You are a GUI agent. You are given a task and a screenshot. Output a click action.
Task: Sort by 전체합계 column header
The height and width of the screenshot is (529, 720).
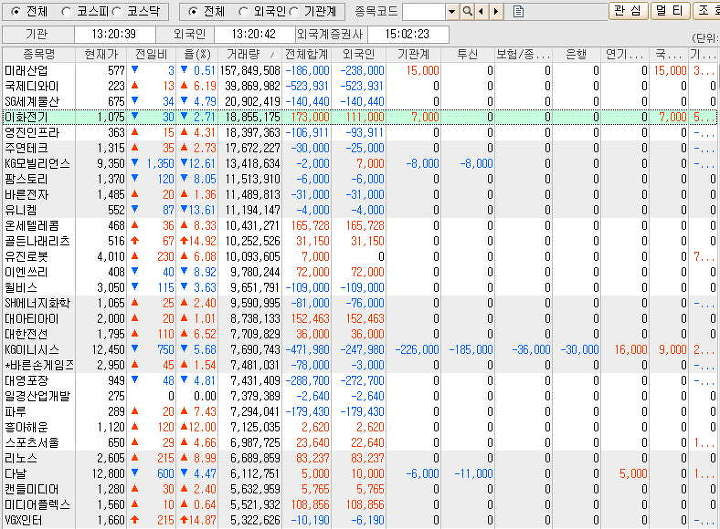point(306,54)
